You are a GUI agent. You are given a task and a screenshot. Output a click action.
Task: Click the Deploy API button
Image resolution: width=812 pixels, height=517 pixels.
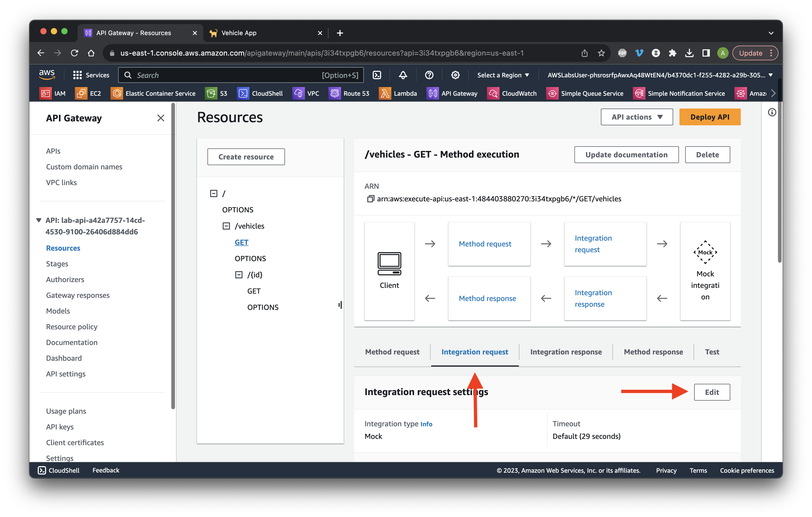(710, 117)
